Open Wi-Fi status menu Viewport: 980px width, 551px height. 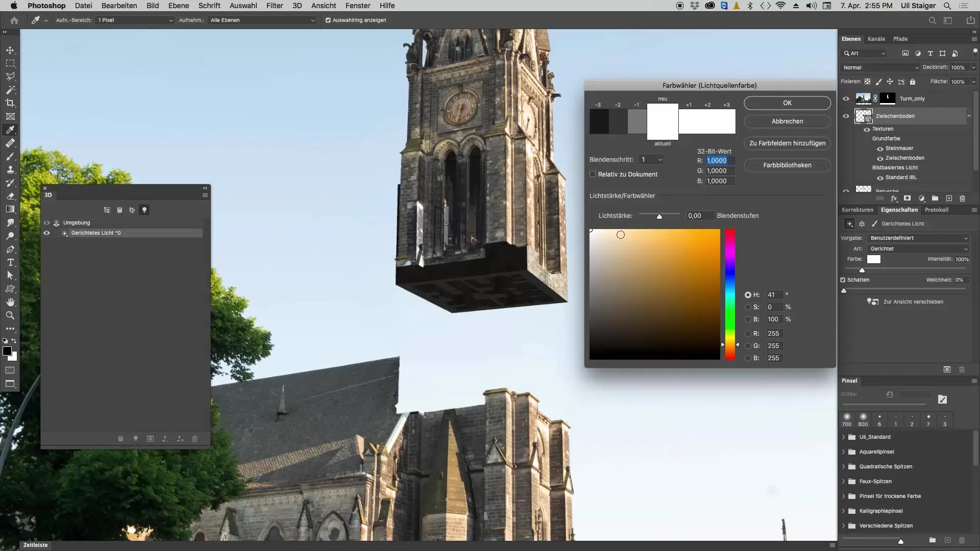(780, 6)
